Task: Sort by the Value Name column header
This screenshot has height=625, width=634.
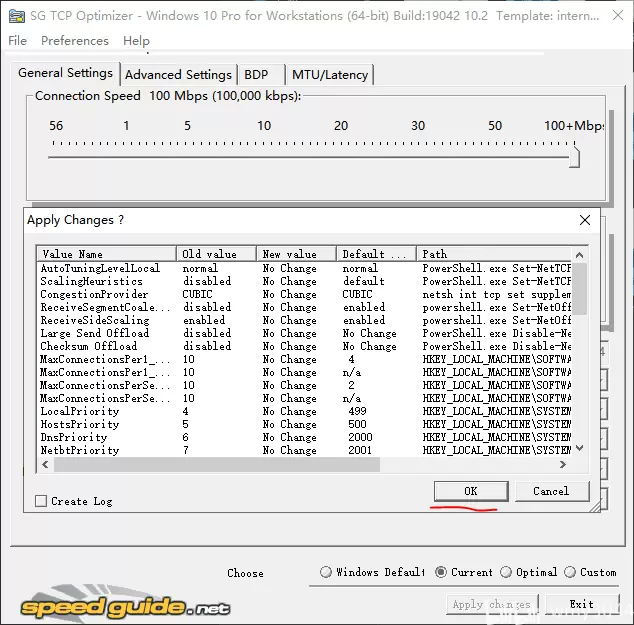Action: coord(107,254)
